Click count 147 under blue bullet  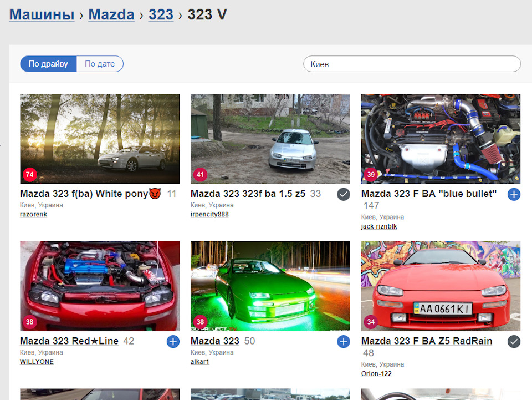click(371, 206)
